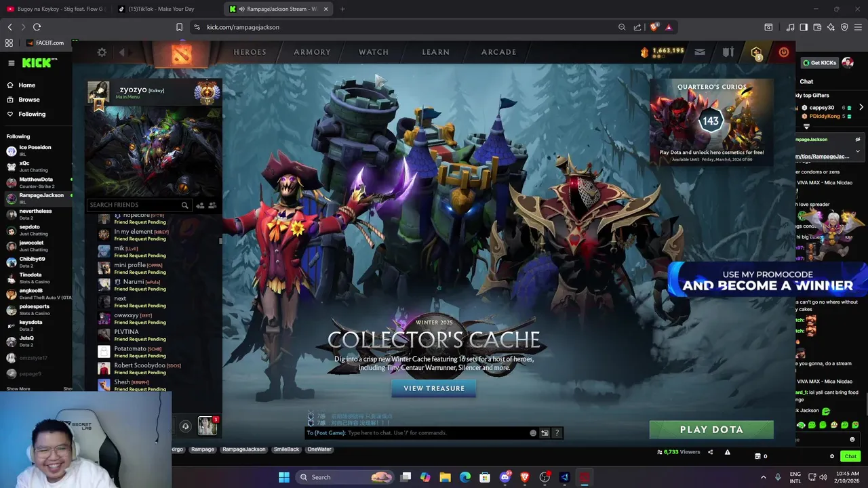Click share icon next to viewer count

pyautogui.click(x=711, y=452)
